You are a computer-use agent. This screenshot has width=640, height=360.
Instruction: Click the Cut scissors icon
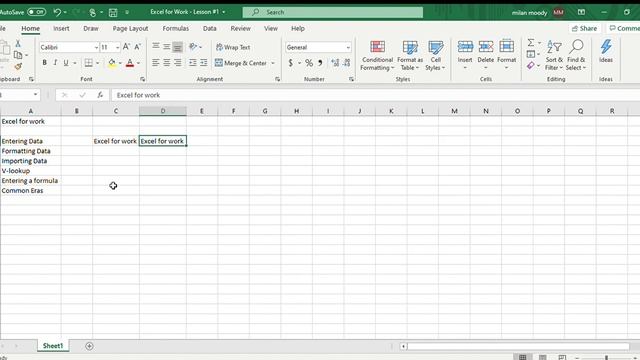pos(18,43)
